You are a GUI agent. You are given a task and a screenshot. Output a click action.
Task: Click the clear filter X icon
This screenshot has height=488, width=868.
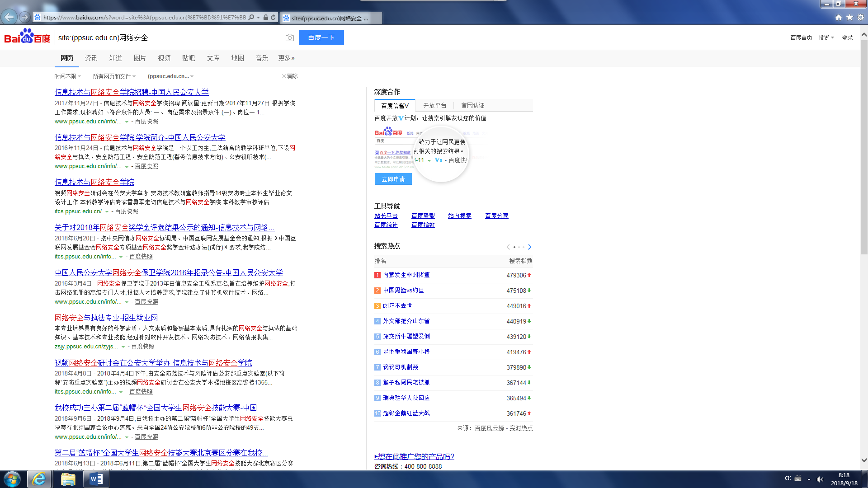284,76
